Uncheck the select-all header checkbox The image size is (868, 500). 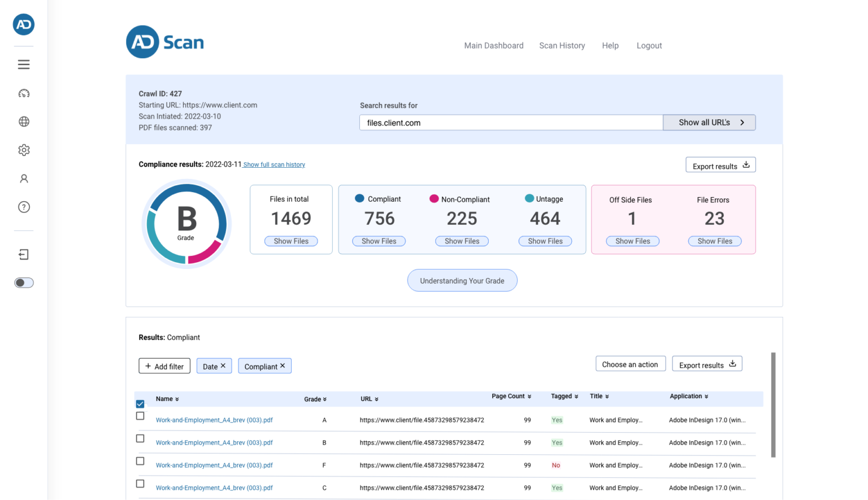point(140,403)
